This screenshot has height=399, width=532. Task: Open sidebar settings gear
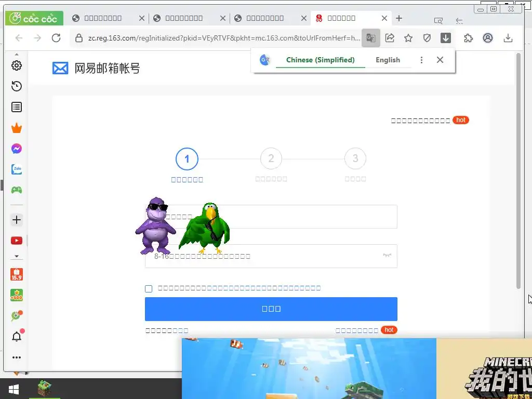point(17,65)
